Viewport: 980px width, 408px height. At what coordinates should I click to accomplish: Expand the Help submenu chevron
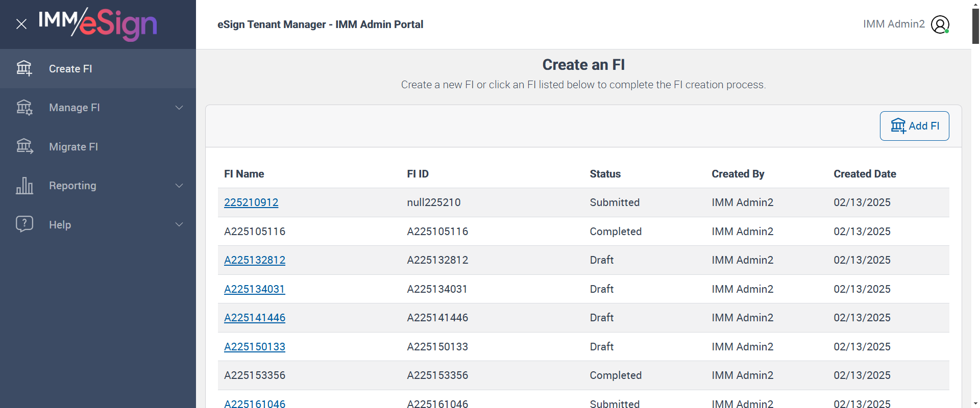[x=179, y=224]
